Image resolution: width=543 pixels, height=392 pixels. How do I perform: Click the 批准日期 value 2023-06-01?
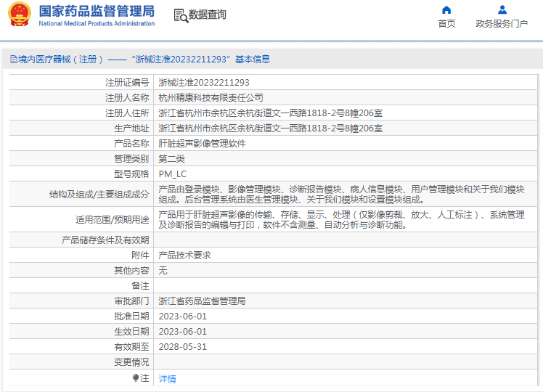[182, 317]
